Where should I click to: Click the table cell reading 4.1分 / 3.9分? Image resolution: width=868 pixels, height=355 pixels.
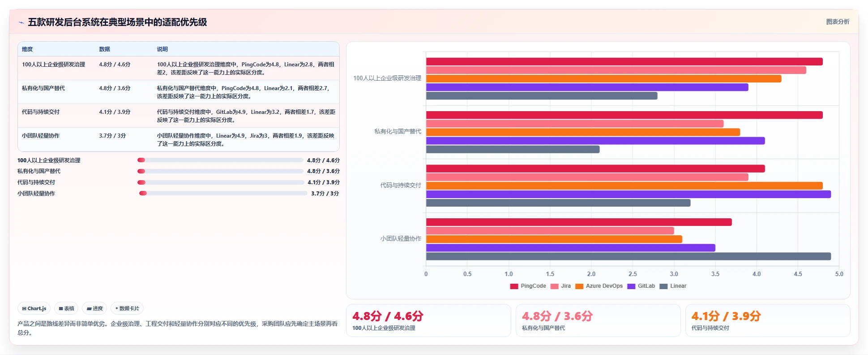pyautogui.click(x=115, y=112)
